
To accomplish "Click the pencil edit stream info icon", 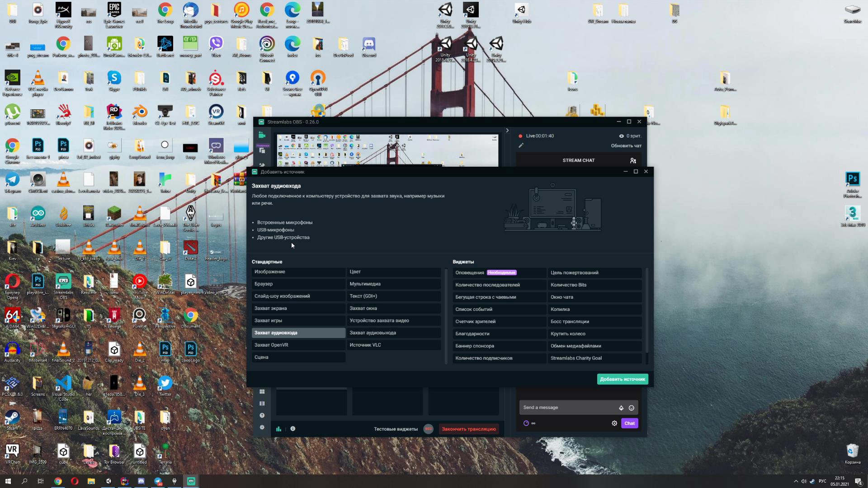I will click(x=521, y=145).
